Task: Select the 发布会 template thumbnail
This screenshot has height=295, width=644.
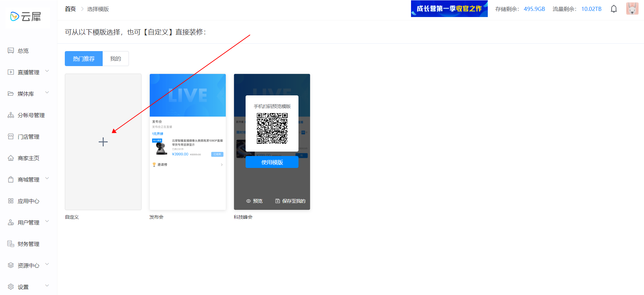Action: click(188, 142)
